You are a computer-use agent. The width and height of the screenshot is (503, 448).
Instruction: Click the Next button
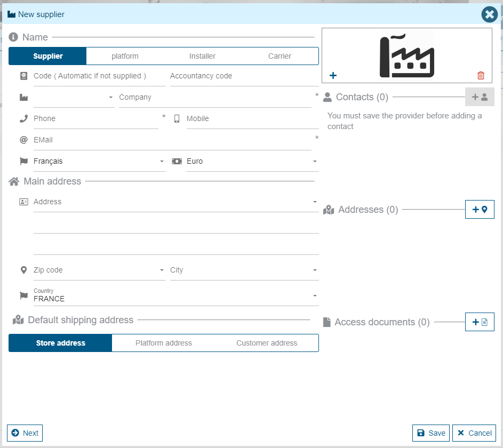[25, 433]
